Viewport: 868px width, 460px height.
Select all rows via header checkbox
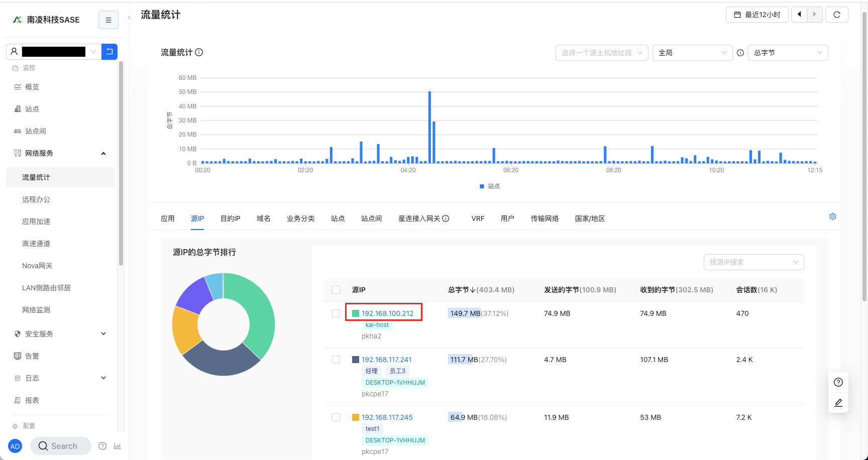tap(336, 290)
